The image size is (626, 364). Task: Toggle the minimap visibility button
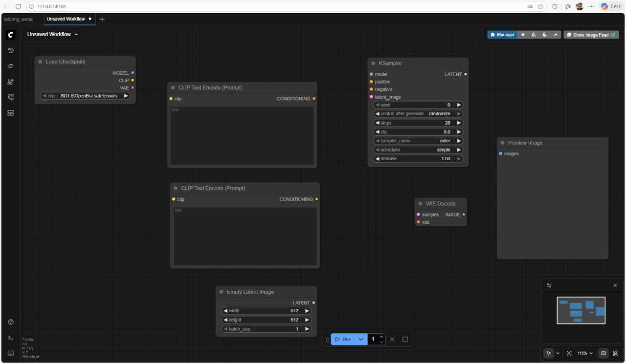604,353
